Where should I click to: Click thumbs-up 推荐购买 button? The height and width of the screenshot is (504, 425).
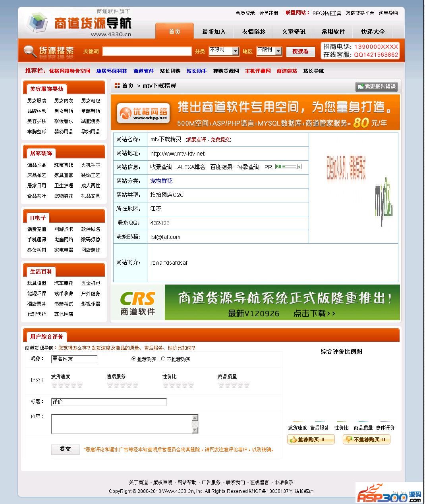[x=311, y=439]
